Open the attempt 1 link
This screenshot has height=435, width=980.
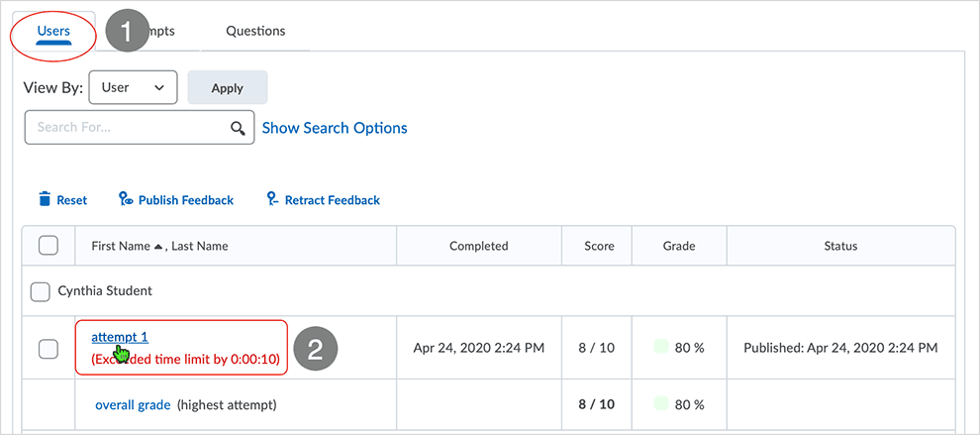[x=120, y=337]
